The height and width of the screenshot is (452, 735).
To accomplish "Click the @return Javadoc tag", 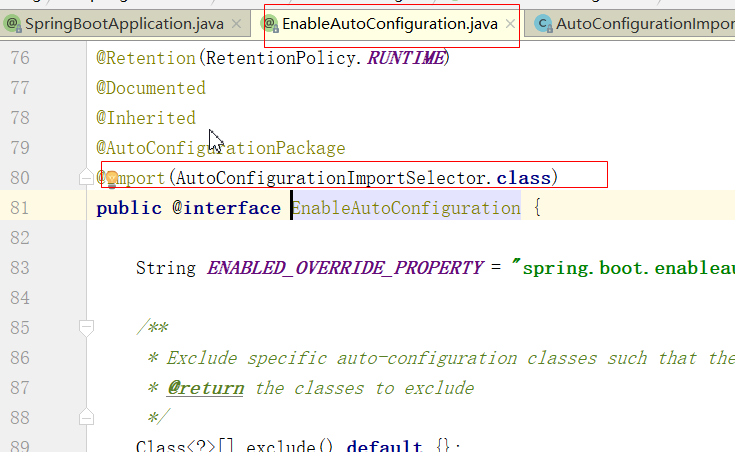I will 205,388.
